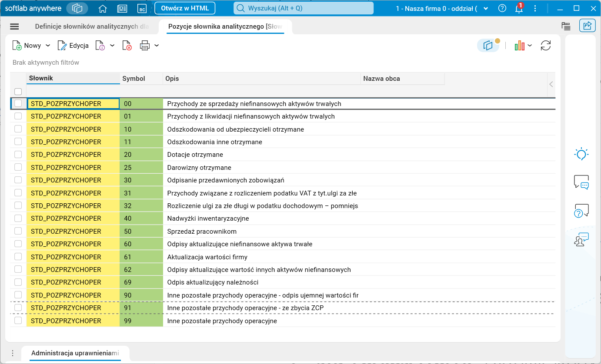Click the Wyszukaj search field
601x364 pixels.
pyautogui.click(x=304, y=8)
